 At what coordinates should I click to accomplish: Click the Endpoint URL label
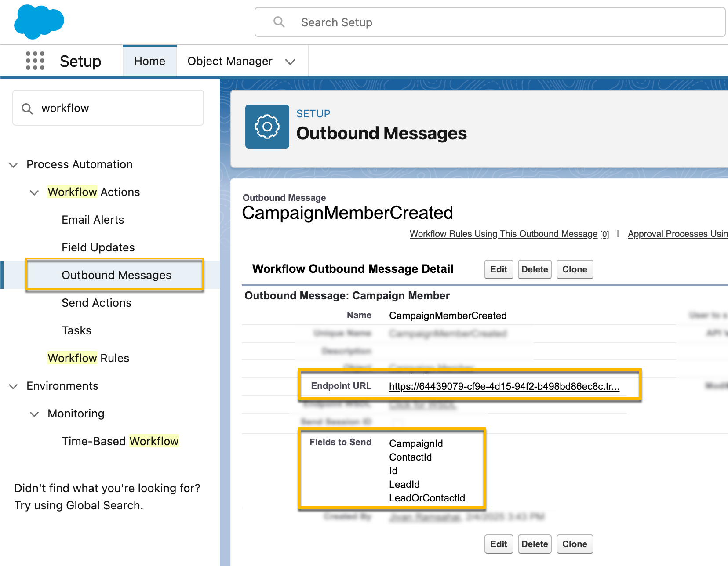click(341, 386)
